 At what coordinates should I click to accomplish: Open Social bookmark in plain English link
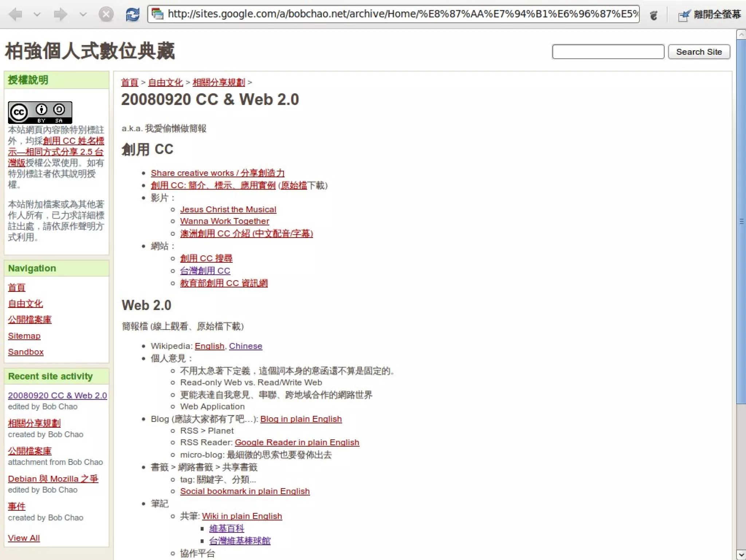coord(245,491)
